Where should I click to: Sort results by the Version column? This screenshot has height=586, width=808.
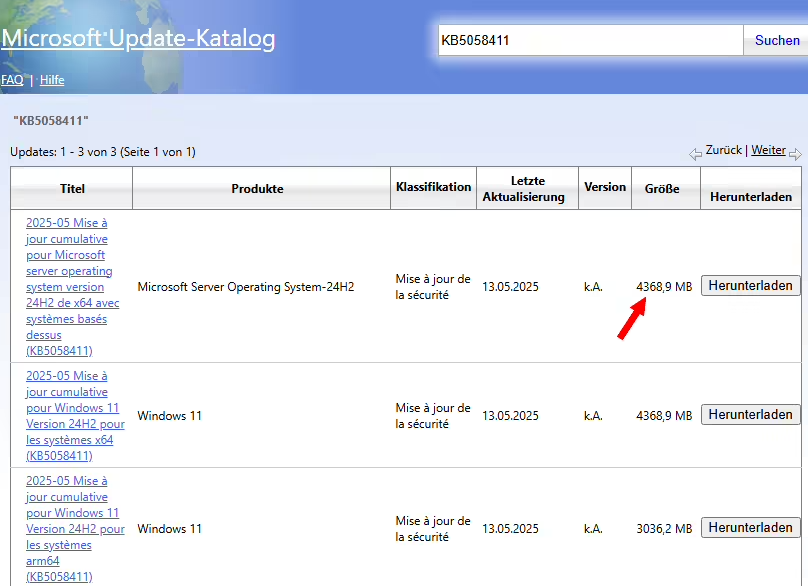pos(604,187)
